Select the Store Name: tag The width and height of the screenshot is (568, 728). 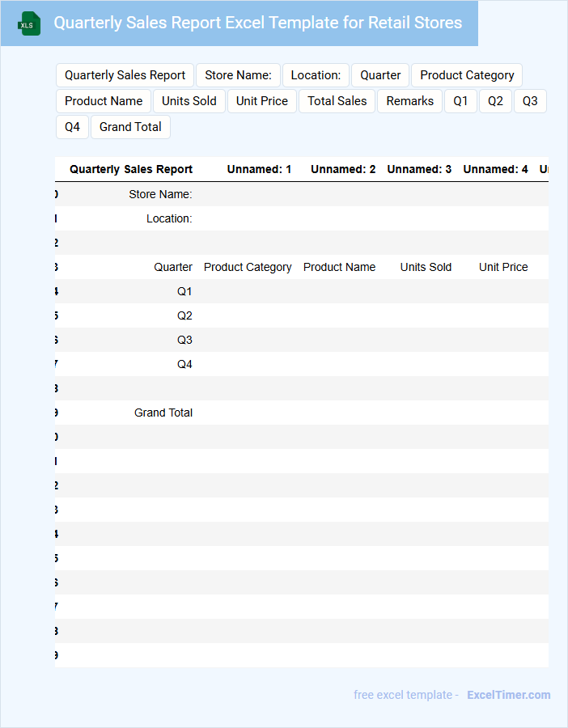[x=238, y=75]
